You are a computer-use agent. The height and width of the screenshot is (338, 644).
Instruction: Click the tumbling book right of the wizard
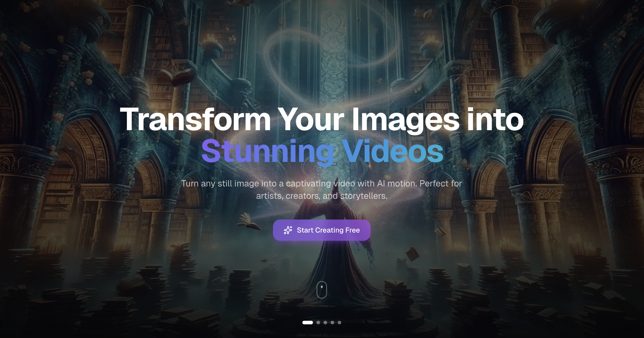pos(412,253)
